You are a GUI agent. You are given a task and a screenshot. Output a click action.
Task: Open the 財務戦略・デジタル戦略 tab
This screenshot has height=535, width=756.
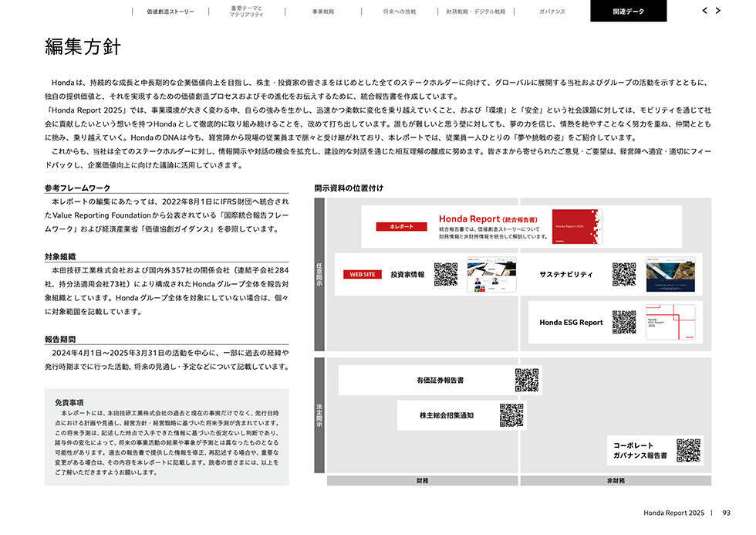[476, 12]
